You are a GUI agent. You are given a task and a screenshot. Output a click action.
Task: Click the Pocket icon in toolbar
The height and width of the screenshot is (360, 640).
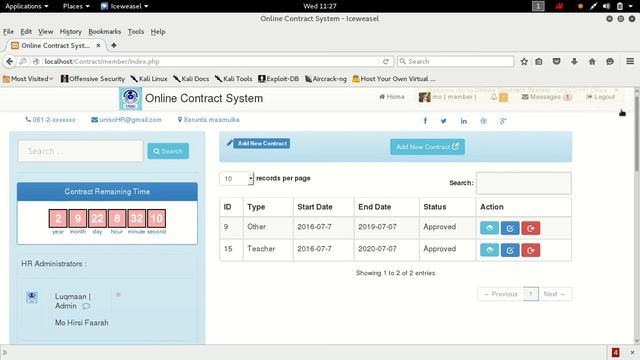[x=556, y=62]
